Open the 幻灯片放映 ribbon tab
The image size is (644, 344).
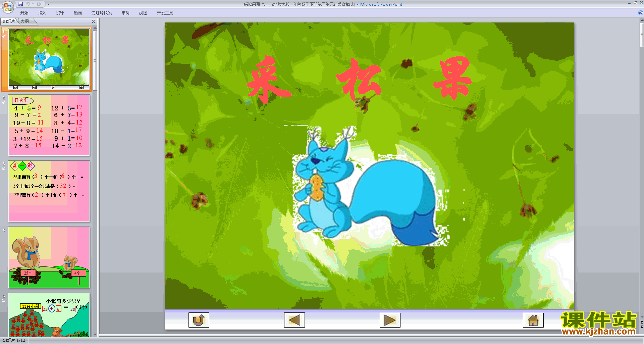click(102, 13)
